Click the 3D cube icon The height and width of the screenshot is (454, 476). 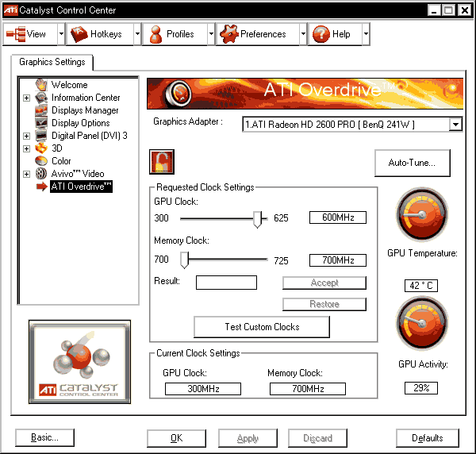click(x=41, y=148)
